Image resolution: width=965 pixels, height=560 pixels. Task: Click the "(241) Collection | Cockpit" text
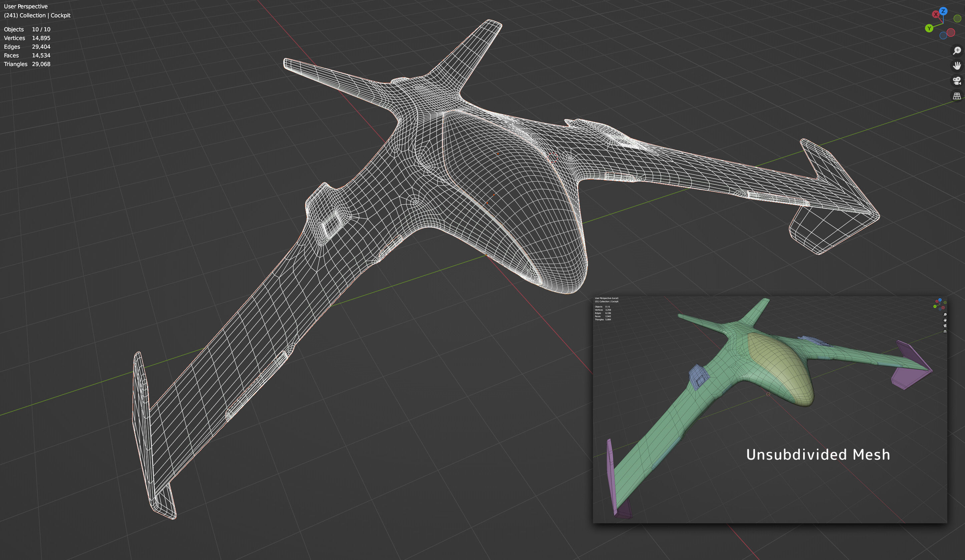37,15
